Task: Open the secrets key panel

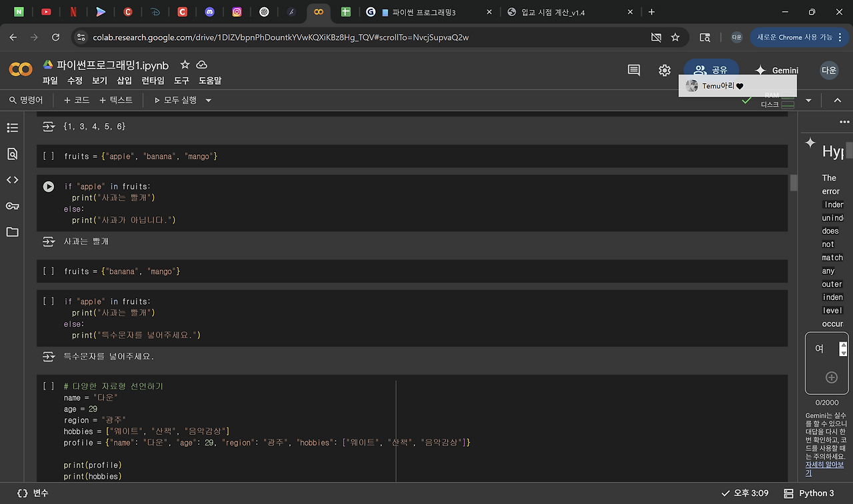Action: 12,206
